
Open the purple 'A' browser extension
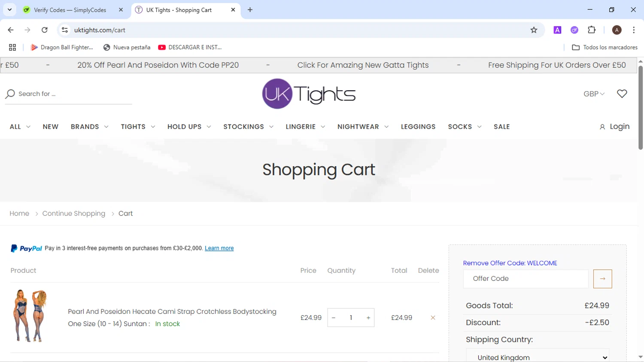[x=557, y=30]
